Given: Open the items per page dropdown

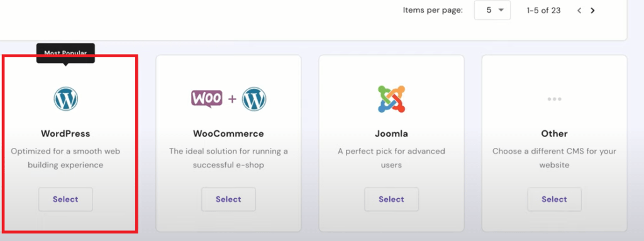Looking at the screenshot, I should [x=492, y=10].
